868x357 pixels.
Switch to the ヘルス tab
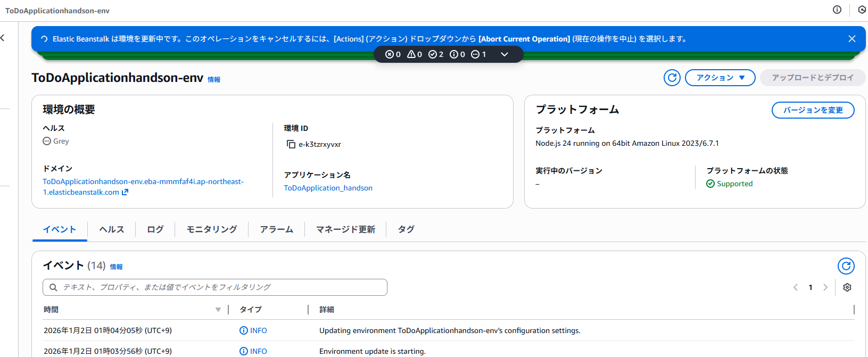pos(112,229)
